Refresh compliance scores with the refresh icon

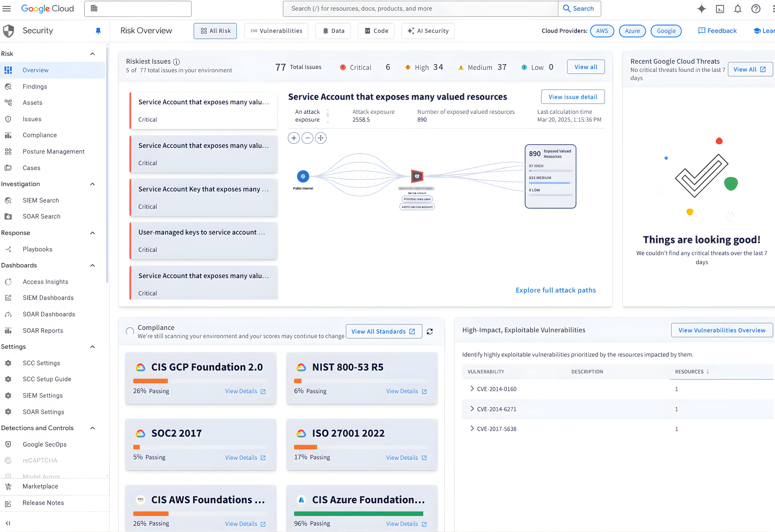430,331
